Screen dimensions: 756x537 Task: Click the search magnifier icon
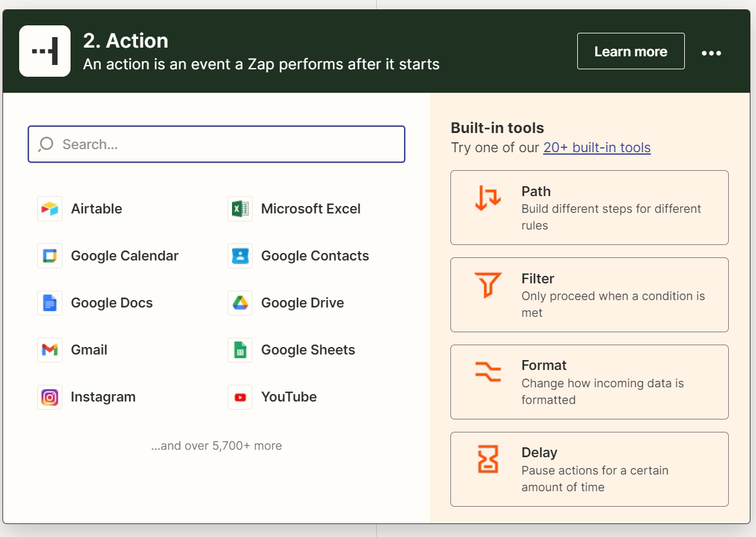point(46,145)
